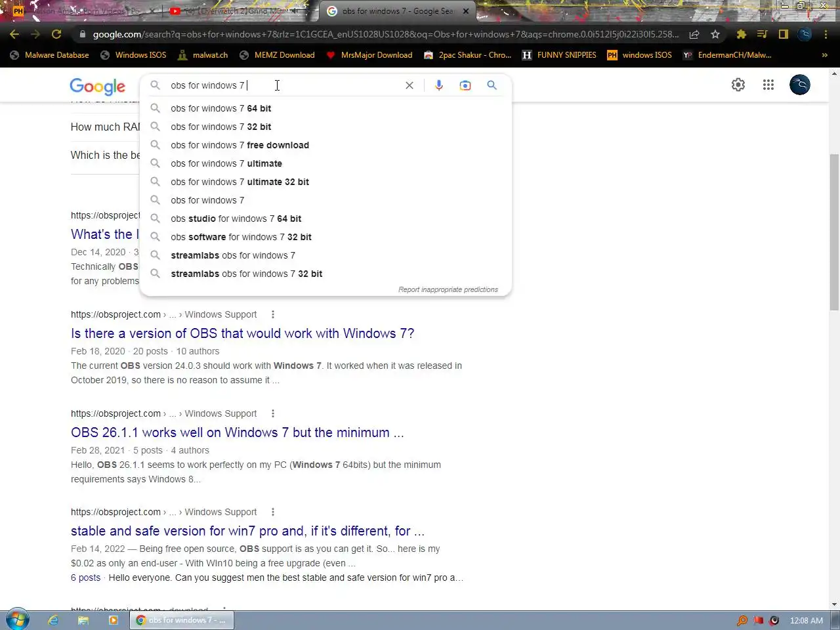840x630 pixels.
Task: Launch Internet Explorer from the taskbar
Action: tap(53, 620)
